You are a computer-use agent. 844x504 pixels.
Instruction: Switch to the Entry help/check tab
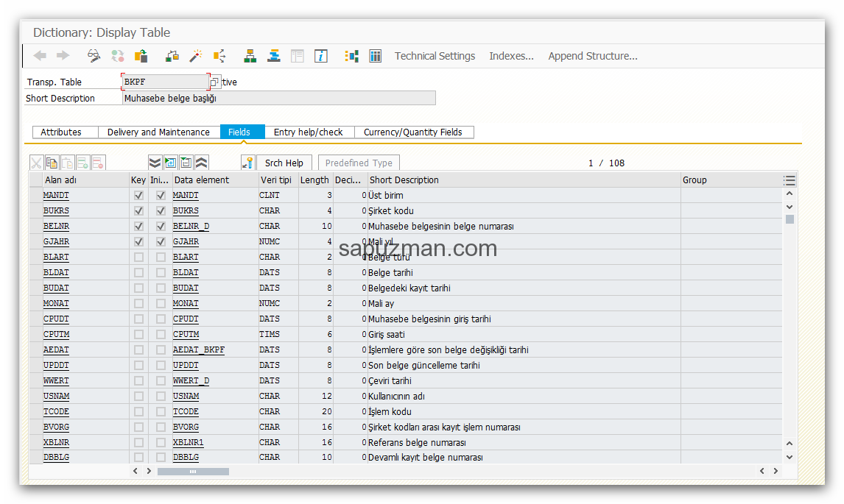(308, 132)
